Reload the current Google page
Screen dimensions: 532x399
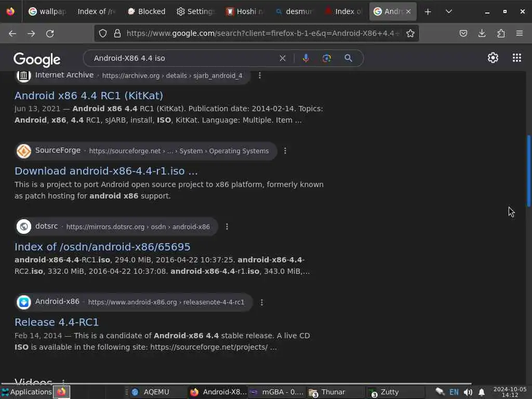(x=50, y=33)
